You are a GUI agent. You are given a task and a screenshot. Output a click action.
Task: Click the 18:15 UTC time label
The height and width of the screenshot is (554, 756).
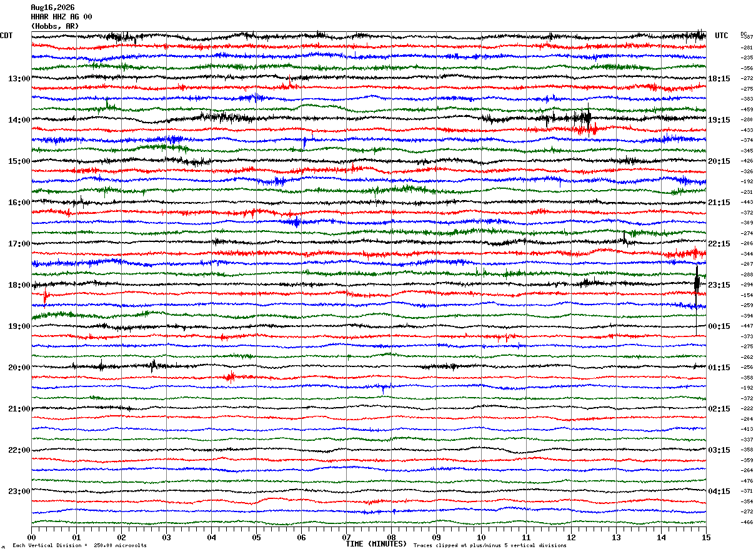(x=719, y=79)
